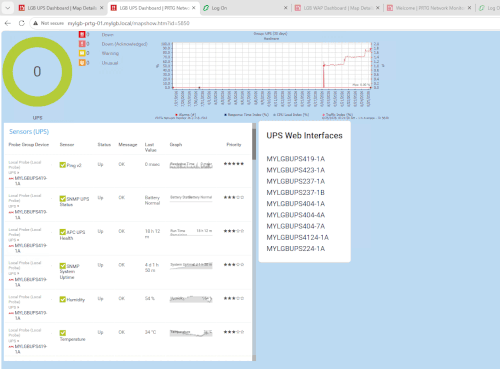Click the APC UPS Health check icon

pos(63,232)
